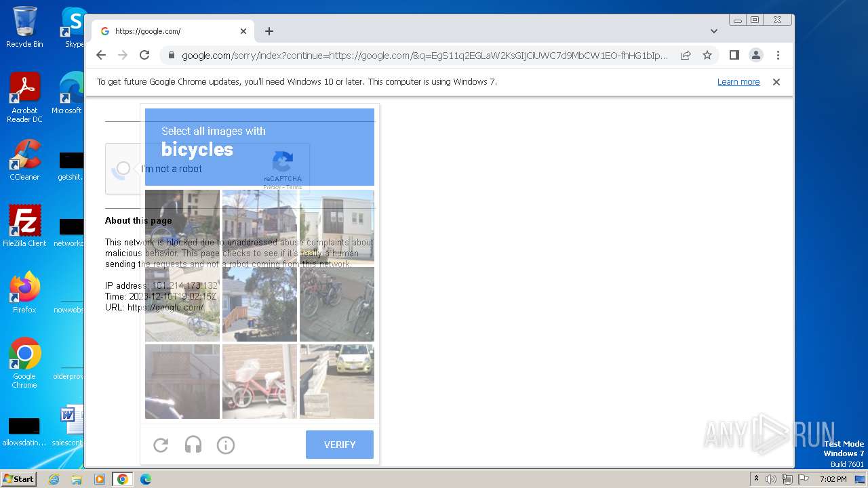Open the Learn more link

tap(738, 82)
